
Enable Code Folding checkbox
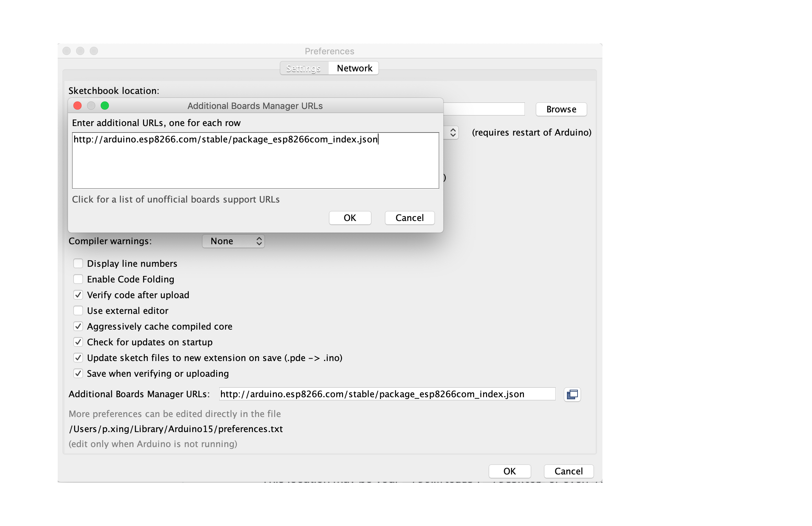[x=78, y=279]
